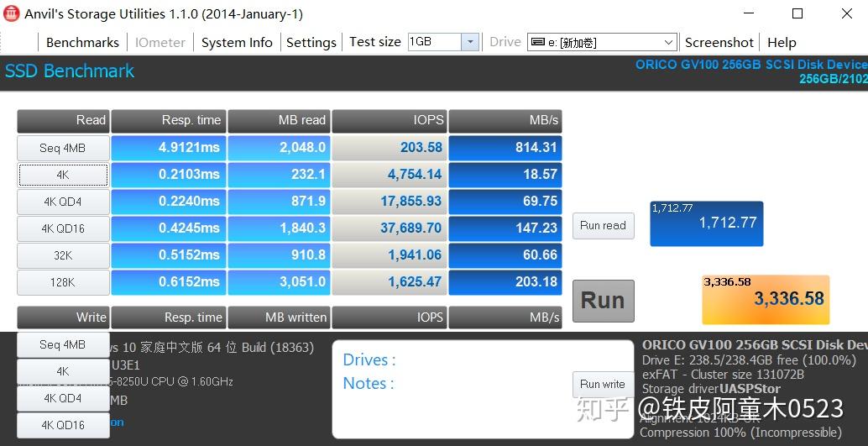This screenshot has height=446, width=868.
Task: Click the orange total score 3,336.58 box
Action: 765,299
